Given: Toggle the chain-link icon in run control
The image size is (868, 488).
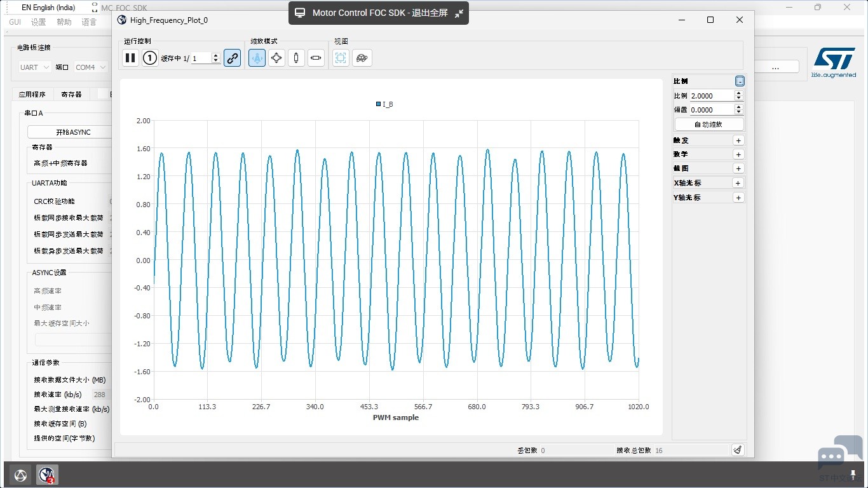Looking at the screenshot, I should [x=233, y=58].
